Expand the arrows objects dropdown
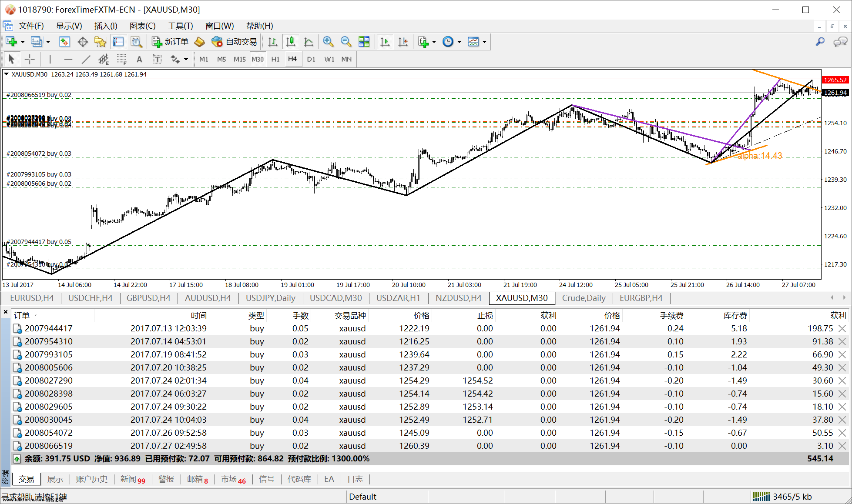The image size is (852, 504). coord(186,60)
